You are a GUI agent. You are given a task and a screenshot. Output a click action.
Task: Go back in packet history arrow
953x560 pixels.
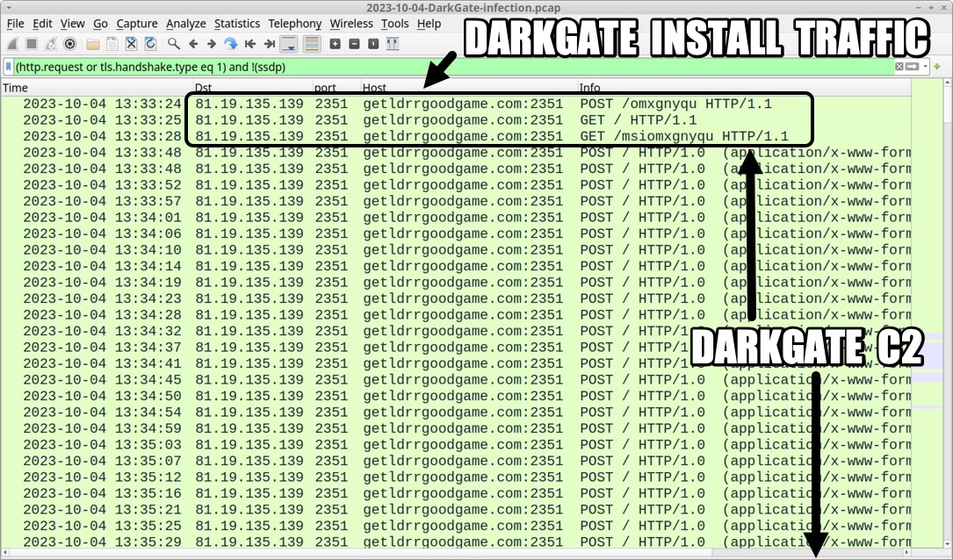click(x=193, y=44)
